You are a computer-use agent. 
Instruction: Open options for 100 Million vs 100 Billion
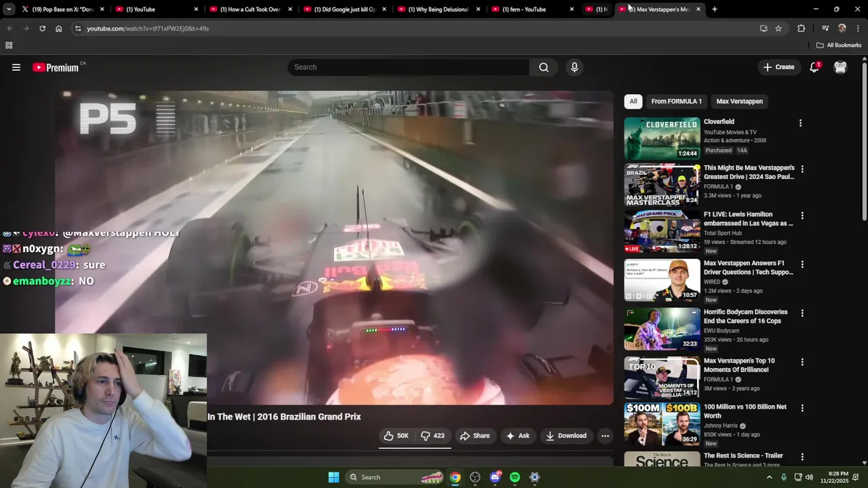tap(802, 408)
